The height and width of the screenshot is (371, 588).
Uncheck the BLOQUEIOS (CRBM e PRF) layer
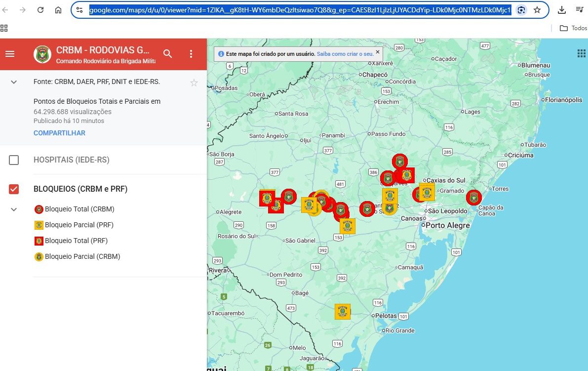click(14, 189)
